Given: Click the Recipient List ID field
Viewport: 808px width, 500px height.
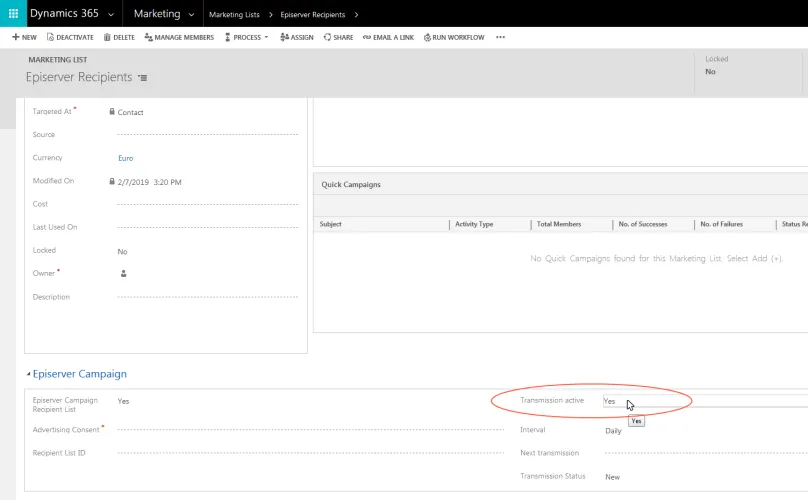Looking at the screenshot, I should (311, 453).
